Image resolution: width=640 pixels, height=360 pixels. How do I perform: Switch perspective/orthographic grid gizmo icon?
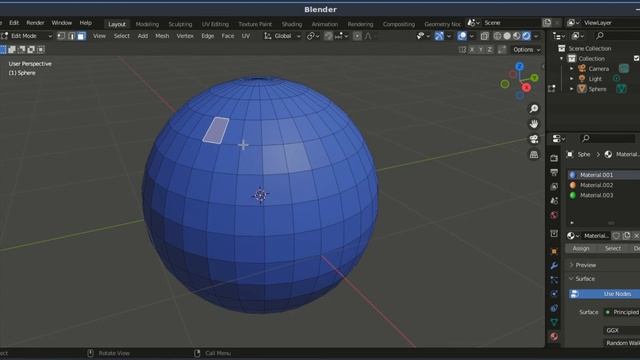coord(533,155)
